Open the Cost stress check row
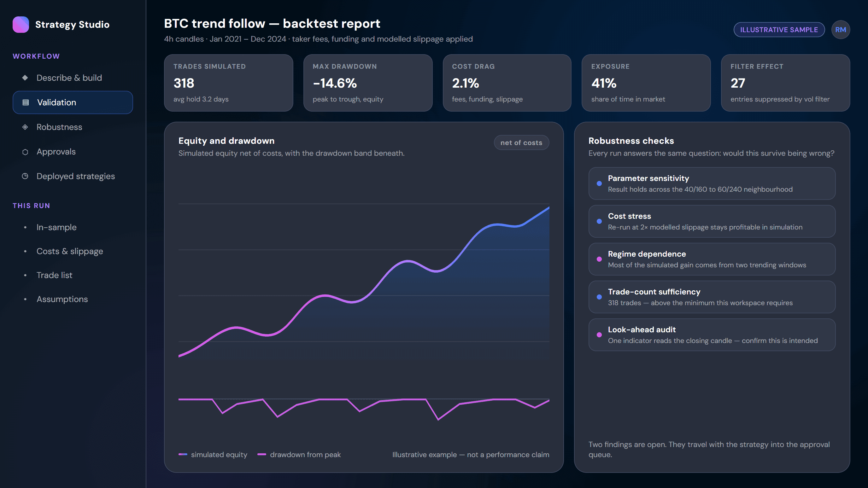 [712, 221]
